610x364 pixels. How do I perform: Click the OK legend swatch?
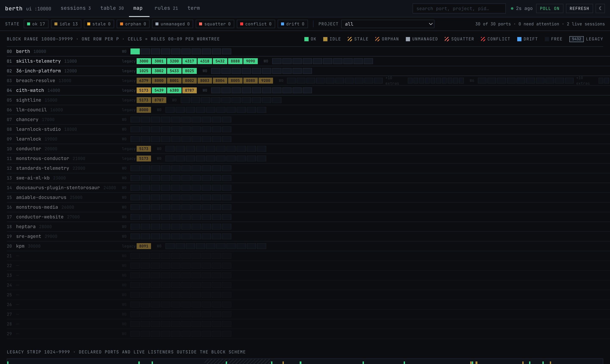(x=306, y=39)
